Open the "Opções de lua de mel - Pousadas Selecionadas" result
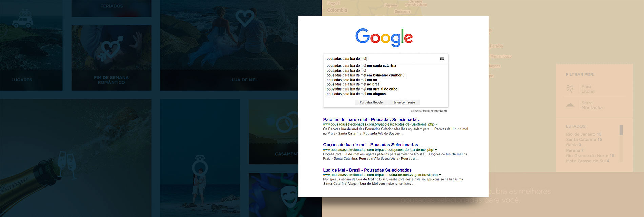Screen dimensions: 644x217 tap(370, 145)
